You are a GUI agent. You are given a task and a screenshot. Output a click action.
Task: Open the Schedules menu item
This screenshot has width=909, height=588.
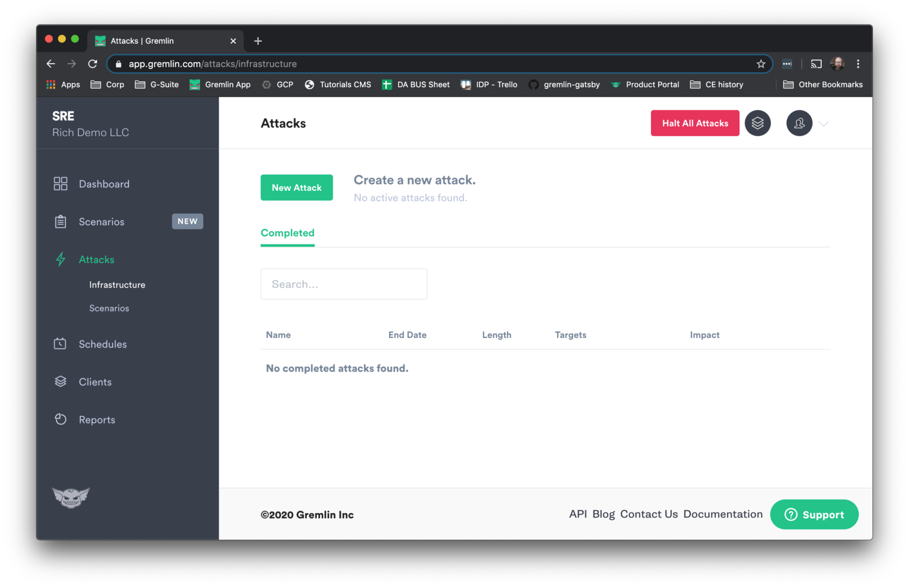click(103, 344)
